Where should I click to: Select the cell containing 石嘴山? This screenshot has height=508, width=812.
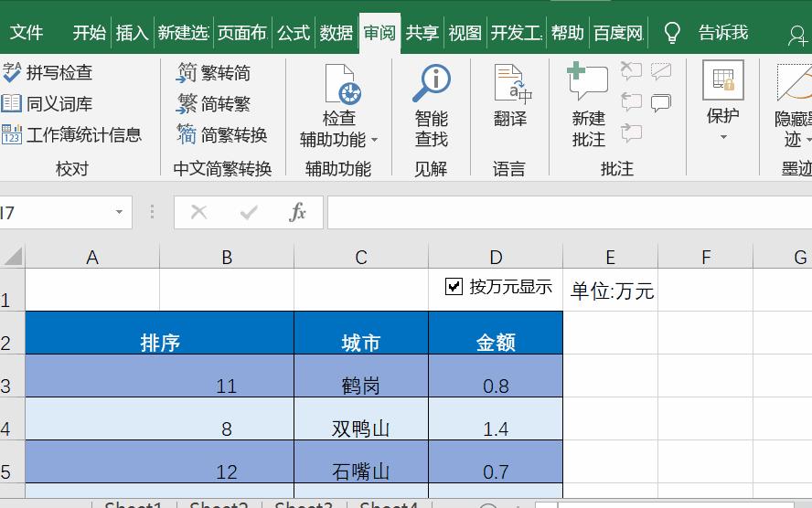tap(361, 462)
